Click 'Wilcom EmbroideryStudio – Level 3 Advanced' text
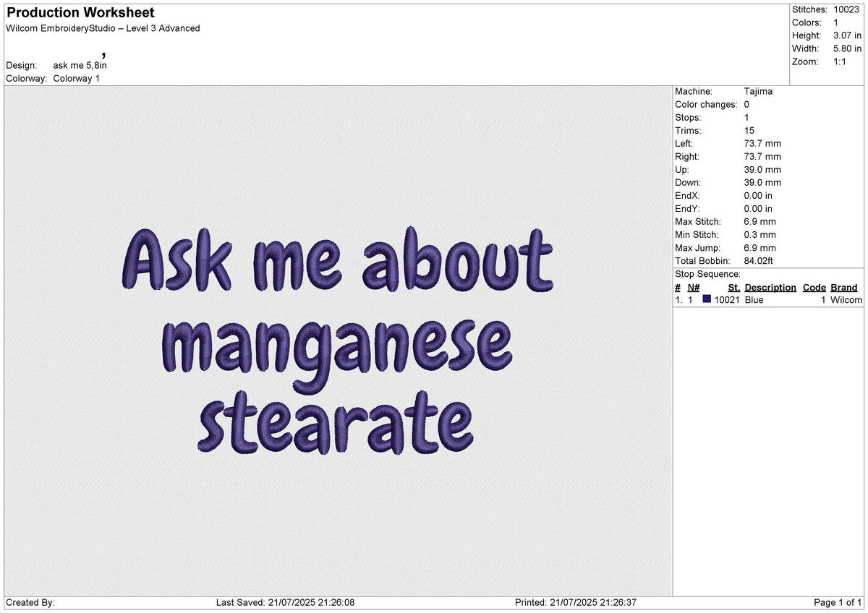The image size is (868, 613). pyautogui.click(x=103, y=28)
